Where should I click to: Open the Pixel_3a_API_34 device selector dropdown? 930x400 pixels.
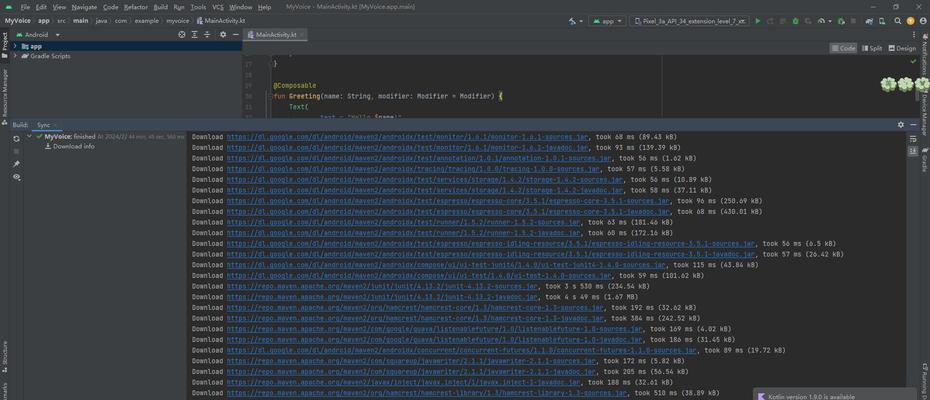pos(689,21)
